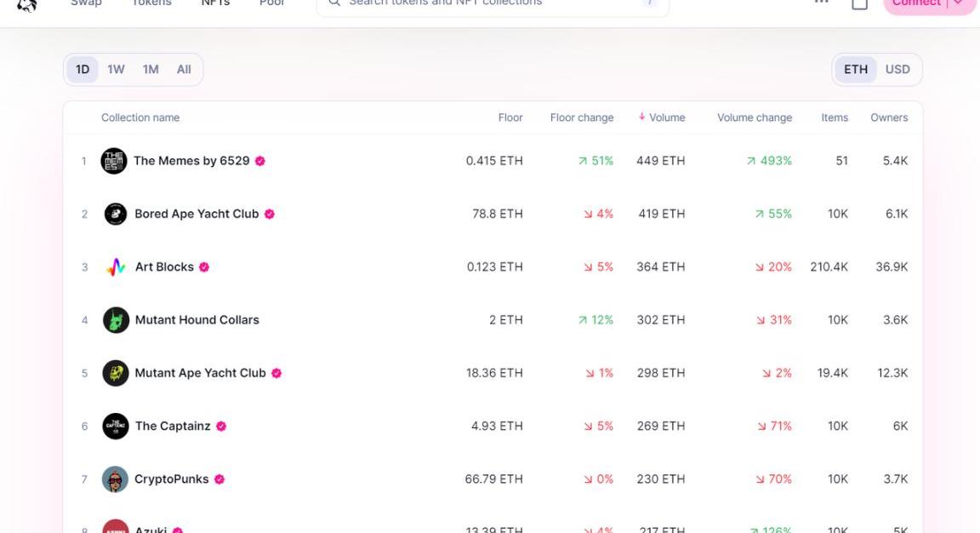
Task: Switch currency display to ETH
Action: click(856, 70)
